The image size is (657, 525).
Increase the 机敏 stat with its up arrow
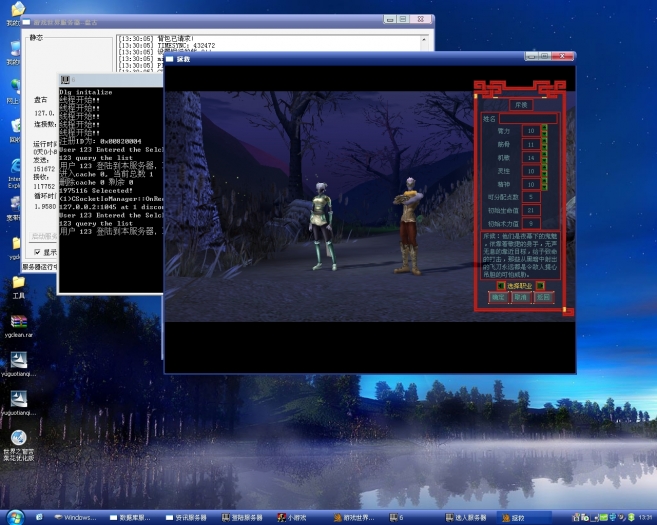click(x=545, y=154)
